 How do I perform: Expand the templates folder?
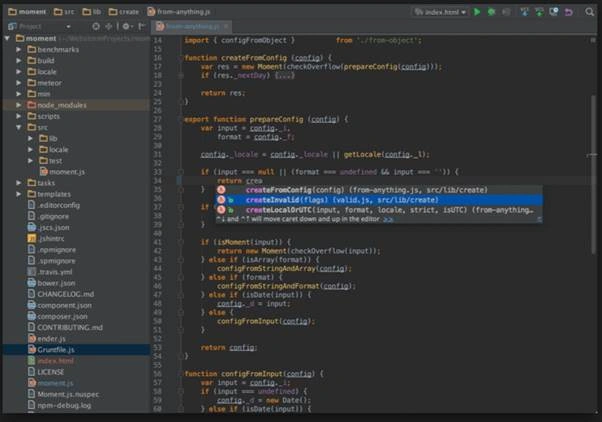pos(18,194)
